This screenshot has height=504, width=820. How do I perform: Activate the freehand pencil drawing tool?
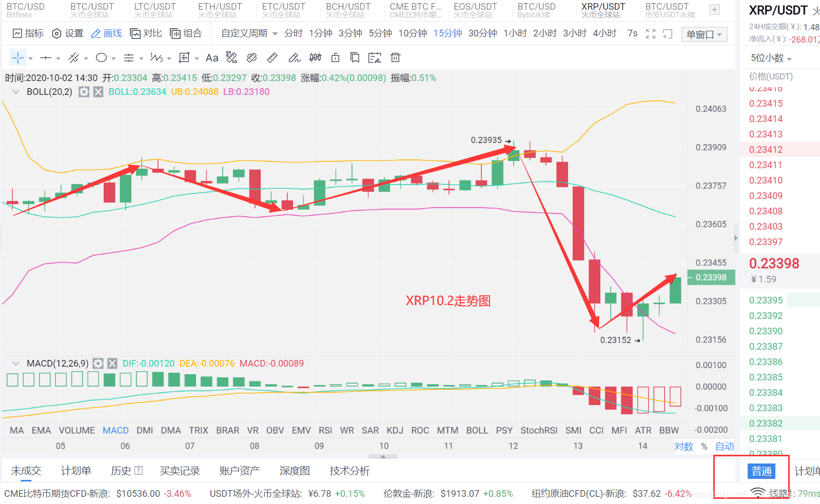(294, 58)
